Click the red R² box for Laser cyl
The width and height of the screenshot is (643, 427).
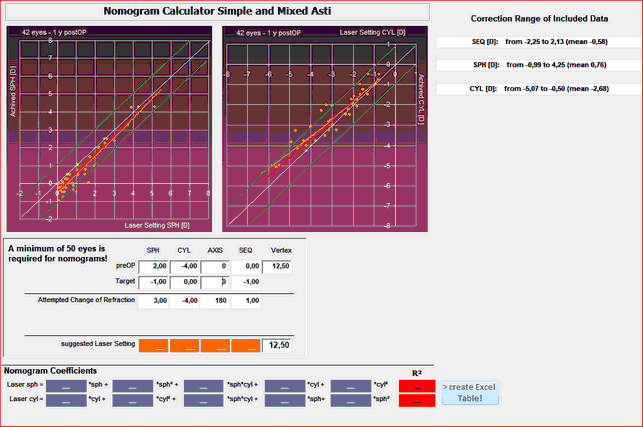[x=416, y=400]
